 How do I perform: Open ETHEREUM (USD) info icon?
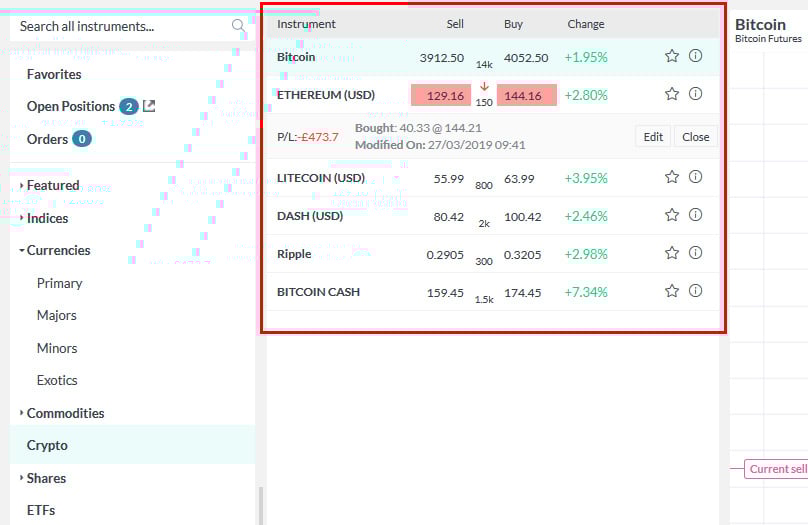[x=695, y=94]
